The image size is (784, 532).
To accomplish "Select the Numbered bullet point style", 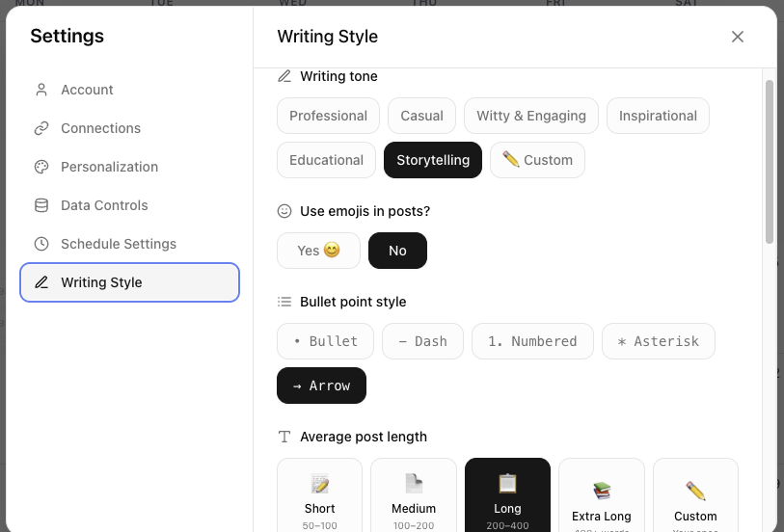I will [x=532, y=341].
